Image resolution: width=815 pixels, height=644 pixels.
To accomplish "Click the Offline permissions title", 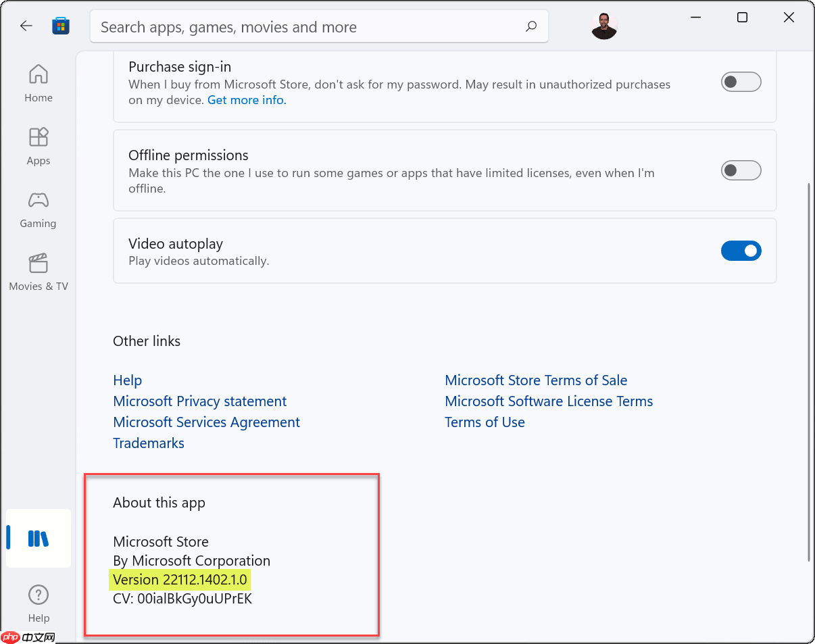I will pos(189,155).
